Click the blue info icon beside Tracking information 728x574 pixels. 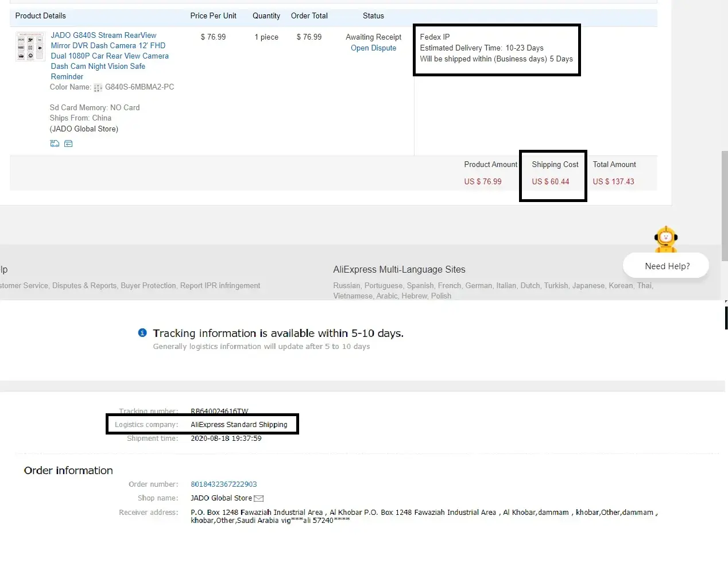point(142,332)
